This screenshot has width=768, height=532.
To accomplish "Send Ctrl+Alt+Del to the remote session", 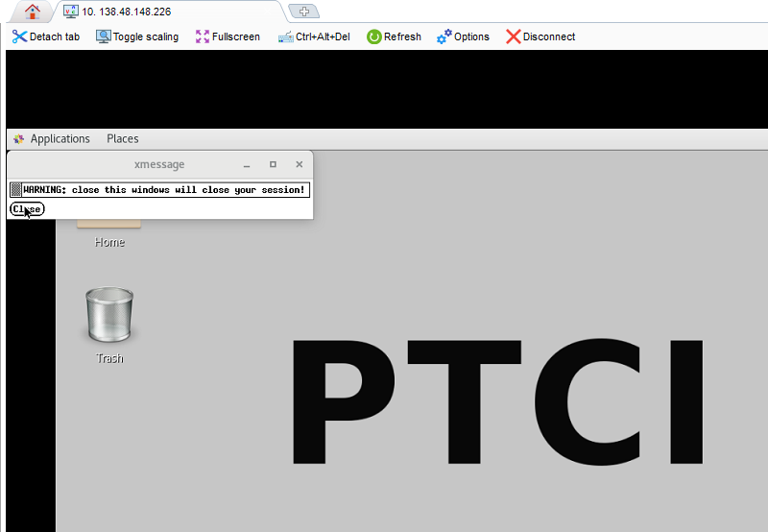I will [314, 36].
